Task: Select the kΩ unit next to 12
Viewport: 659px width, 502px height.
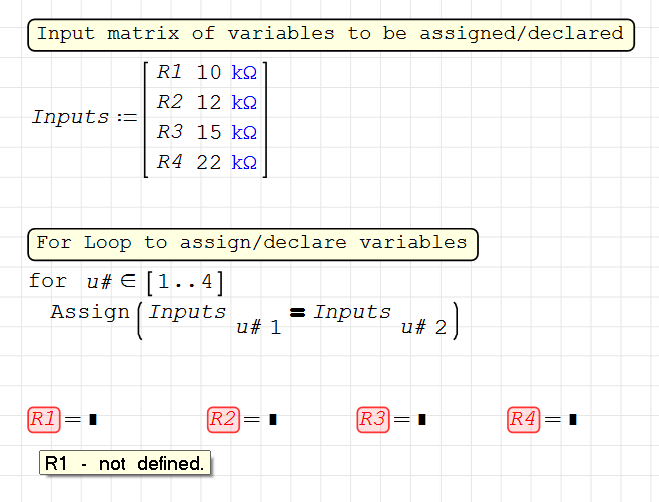Action: (x=244, y=103)
